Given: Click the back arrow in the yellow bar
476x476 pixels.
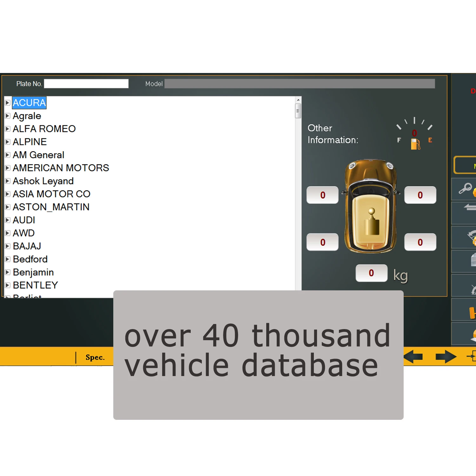Looking at the screenshot, I should click(x=414, y=357).
